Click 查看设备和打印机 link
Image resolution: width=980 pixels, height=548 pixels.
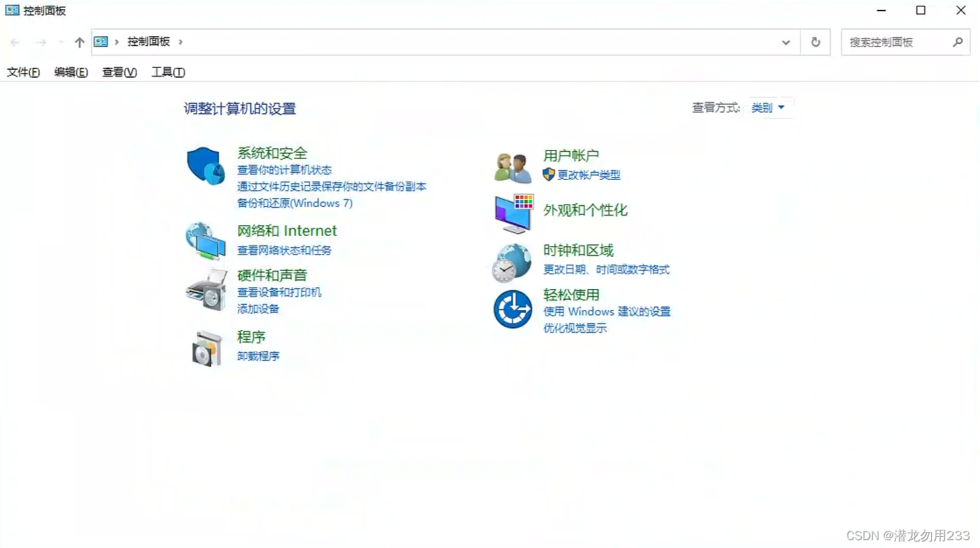point(279,292)
